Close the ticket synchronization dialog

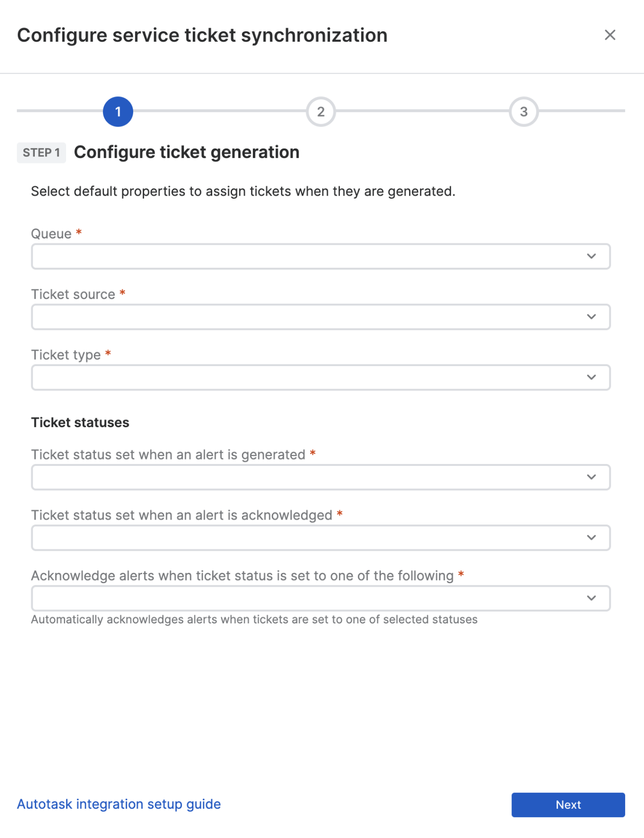(x=610, y=35)
